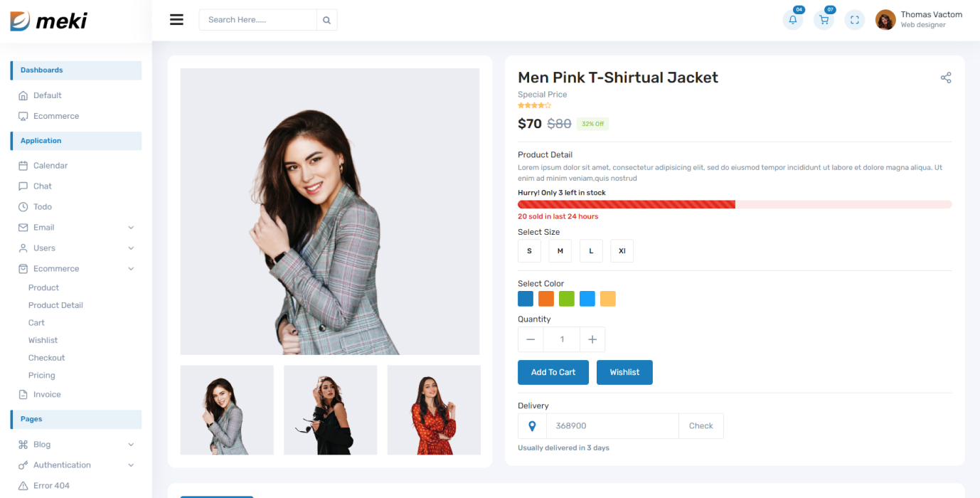Select size M for the jacket
980x498 pixels.
(x=560, y=250)
